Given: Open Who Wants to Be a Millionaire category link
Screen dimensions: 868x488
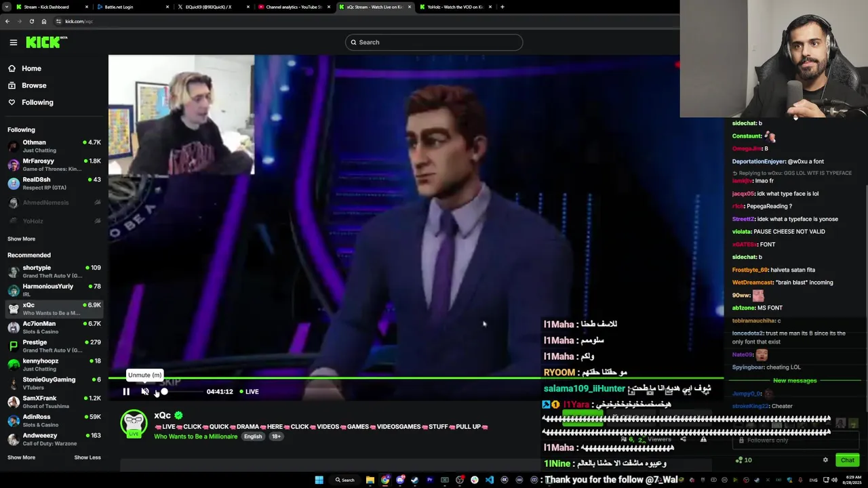Looking at the screenshot, I should click(195, 436).
